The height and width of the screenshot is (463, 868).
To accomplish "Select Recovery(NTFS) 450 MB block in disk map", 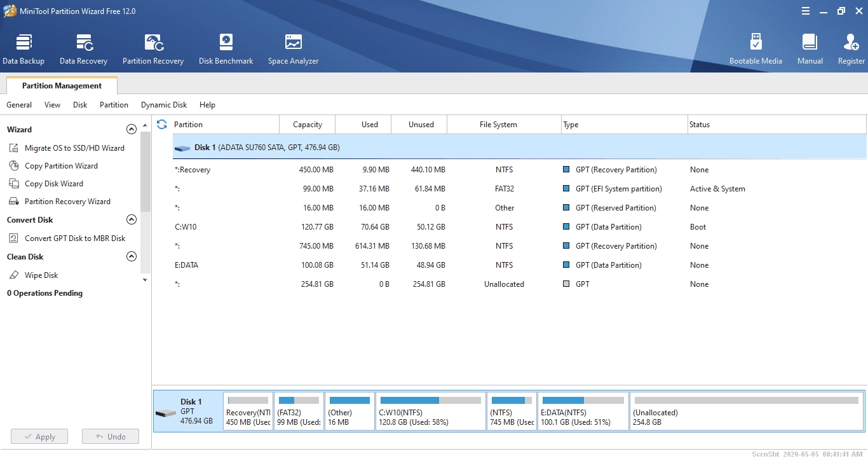I will click(248, 411).
